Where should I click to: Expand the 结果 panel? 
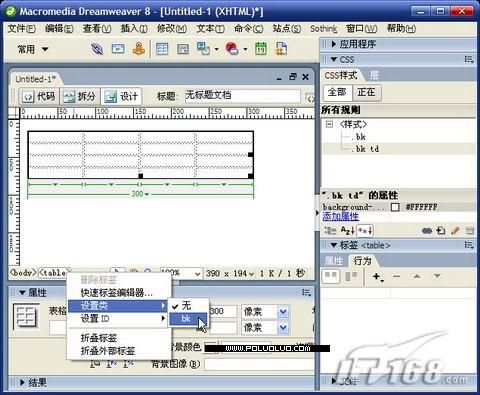point(22,382)
